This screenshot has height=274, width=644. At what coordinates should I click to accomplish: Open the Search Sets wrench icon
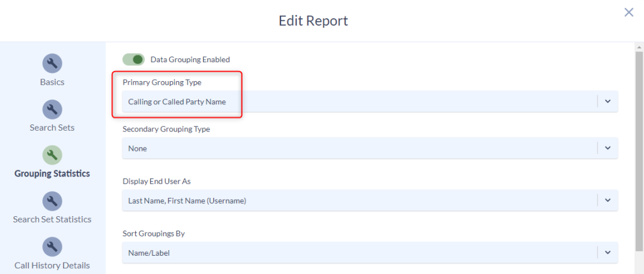coord(52,109)
